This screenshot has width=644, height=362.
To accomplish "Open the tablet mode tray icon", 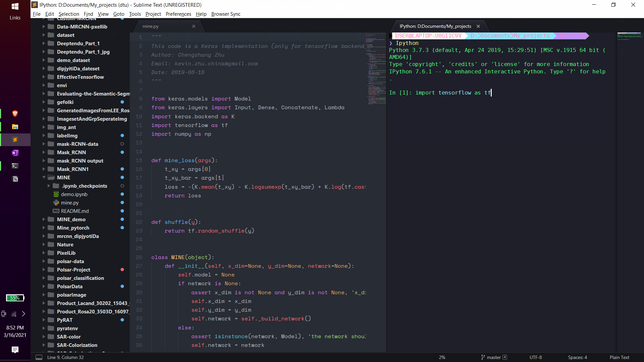I will [x=4, y=314].
